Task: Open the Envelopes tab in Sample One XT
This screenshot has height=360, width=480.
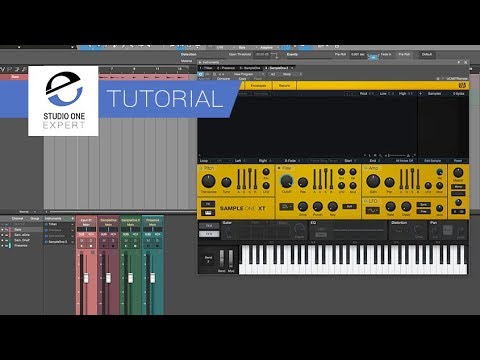Action: tap(258, 86)
